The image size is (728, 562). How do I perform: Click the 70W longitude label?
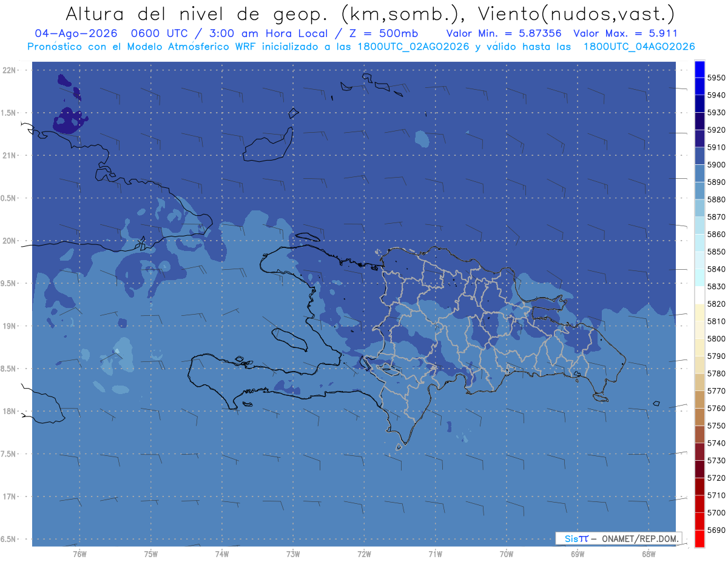click(507, 554)
